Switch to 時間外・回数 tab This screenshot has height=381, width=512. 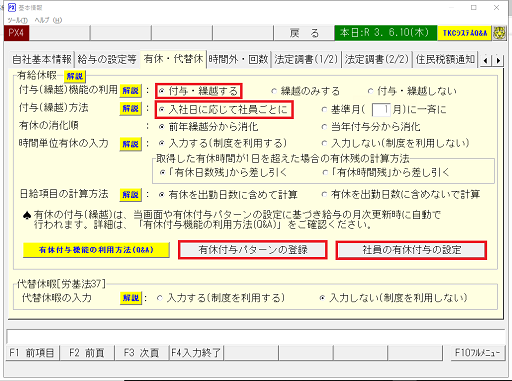pos(239,59)
